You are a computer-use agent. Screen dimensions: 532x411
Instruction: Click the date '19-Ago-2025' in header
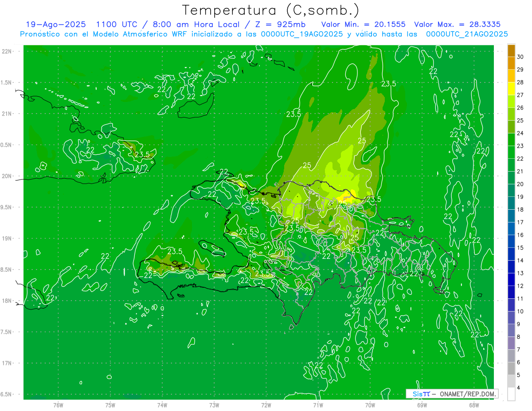coord(55,25)
